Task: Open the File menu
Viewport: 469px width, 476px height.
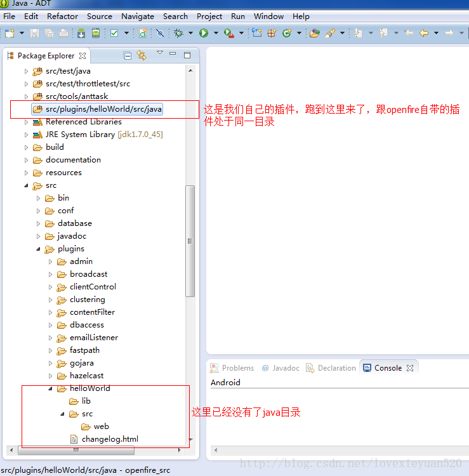Action: (9, 17)
